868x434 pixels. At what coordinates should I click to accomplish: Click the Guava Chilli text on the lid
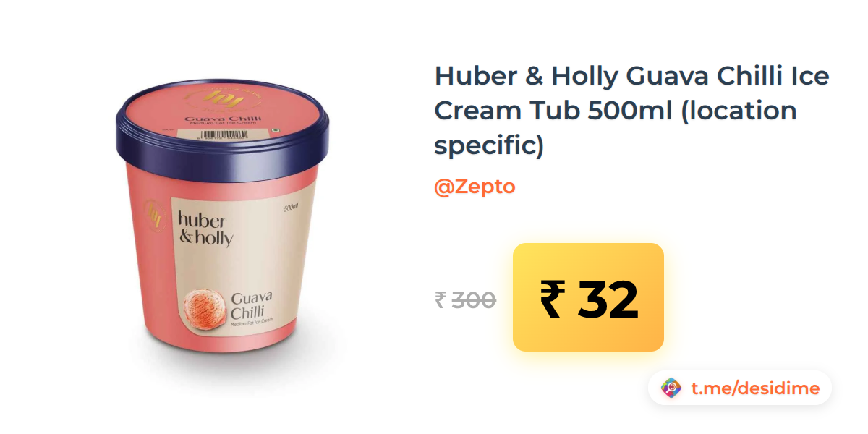(x=223, y=119)
